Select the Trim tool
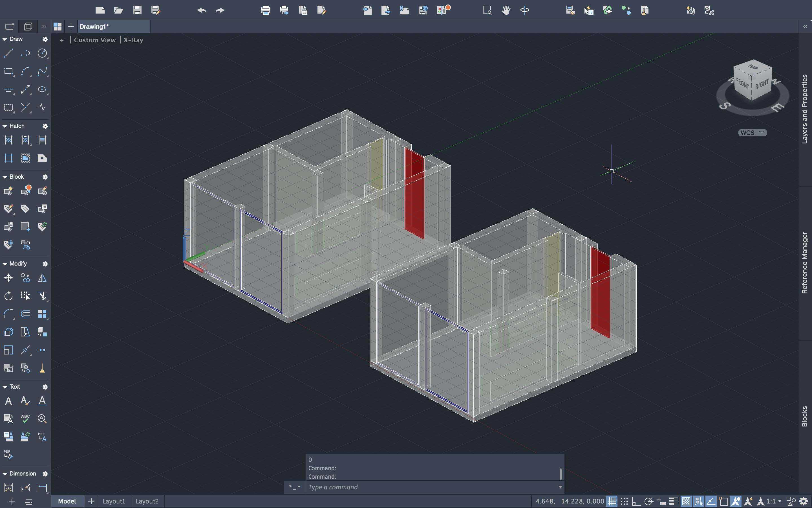Viewport: 812px width, 508px height. tap(42, 296)
